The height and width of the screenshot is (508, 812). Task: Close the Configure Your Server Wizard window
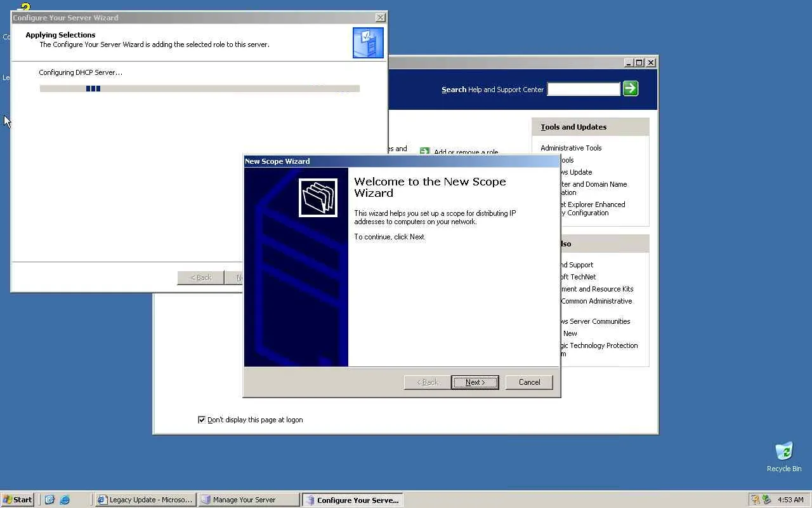pos(380,18)
